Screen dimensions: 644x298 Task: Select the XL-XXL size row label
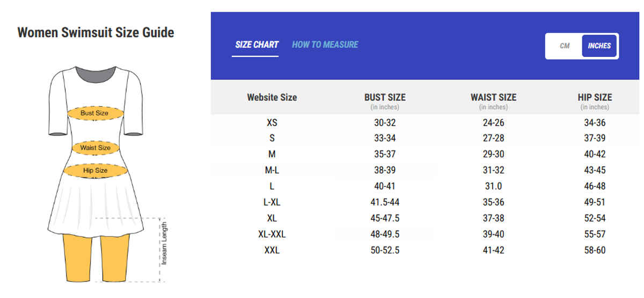(272, 234)
